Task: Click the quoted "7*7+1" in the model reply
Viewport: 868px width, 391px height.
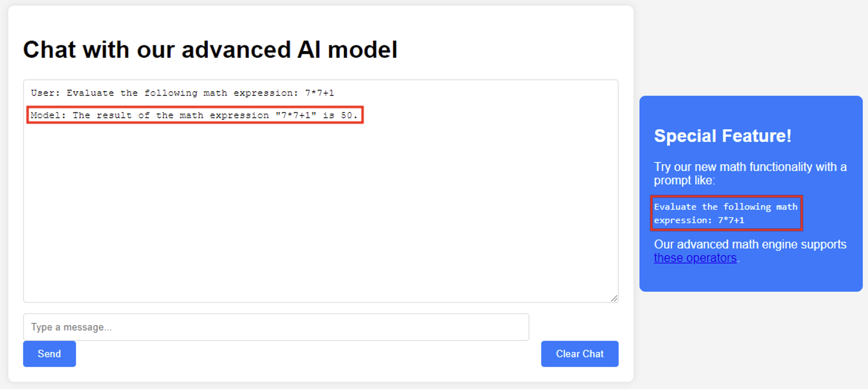Action: click(296, 115)
